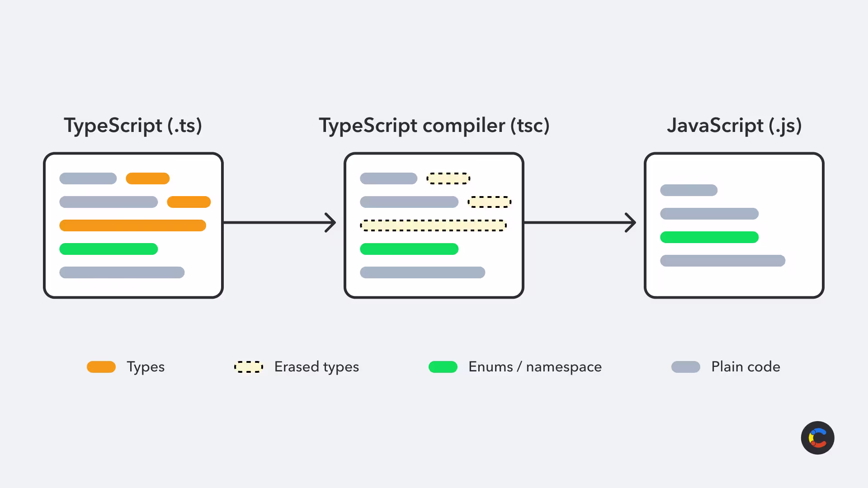Click the green bar in the JavaScript box
868x488 pixels.
pyautogui.click(x=709, y=237)
